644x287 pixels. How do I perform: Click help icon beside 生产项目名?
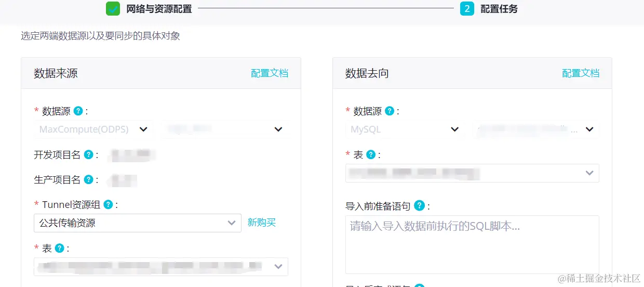(89, 179)
